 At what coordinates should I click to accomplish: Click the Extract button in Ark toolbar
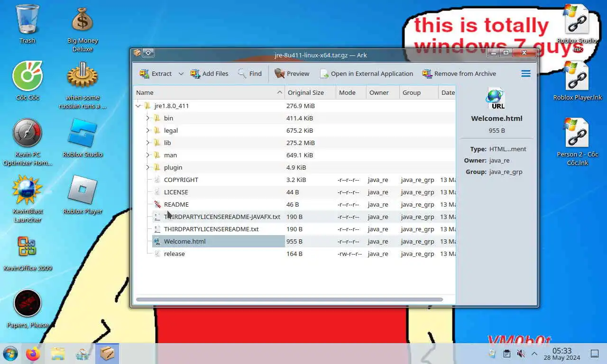[156, 73]
